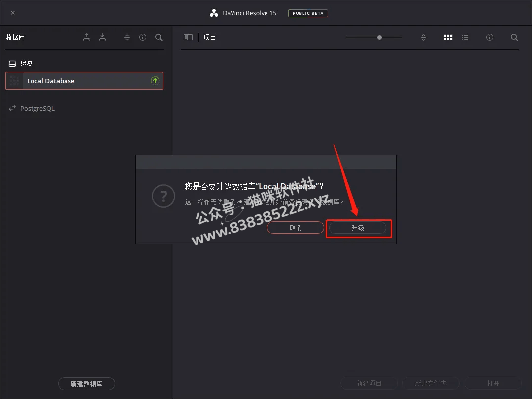The height and width of the screenshot is (399, 532).
Task: Select the 磁盘 disk category
Action: point(21,64)
